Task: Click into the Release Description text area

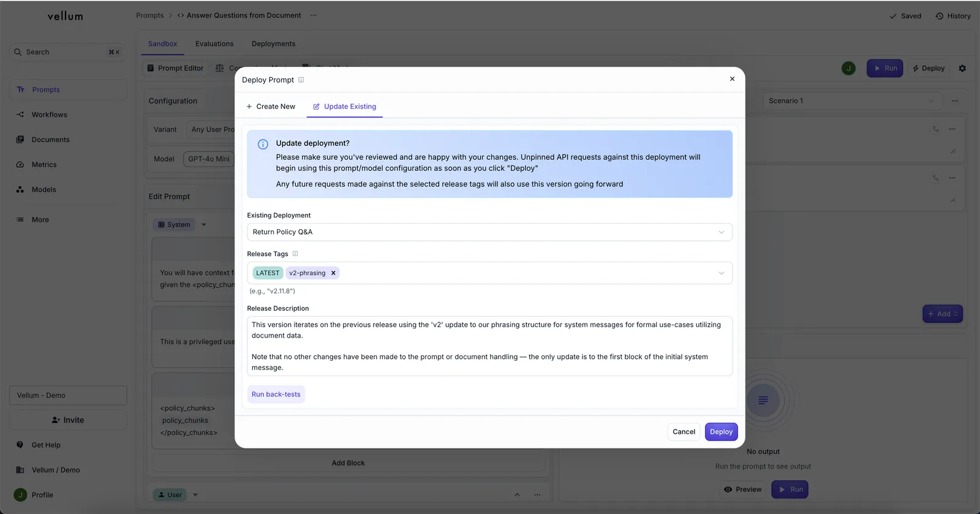Action: tap(489, 346)
